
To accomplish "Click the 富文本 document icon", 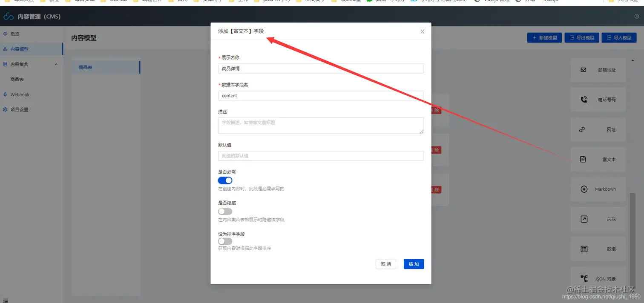I will (x=583, y=159).
